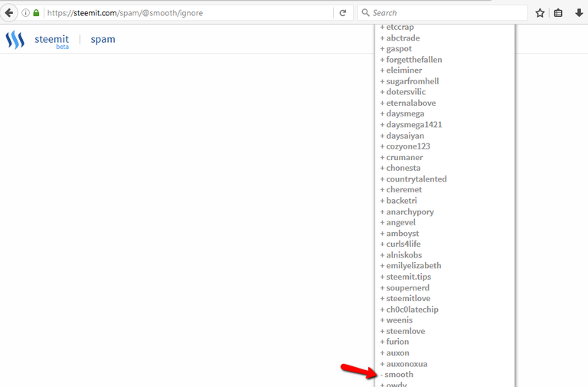Select the cozyone123 list entry

tap(405, 146)
